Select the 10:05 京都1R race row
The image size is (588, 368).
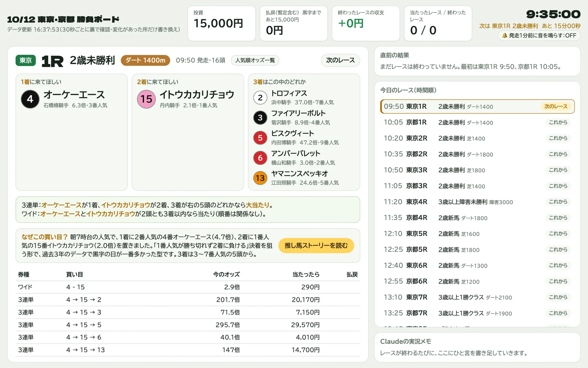point(477,122)
